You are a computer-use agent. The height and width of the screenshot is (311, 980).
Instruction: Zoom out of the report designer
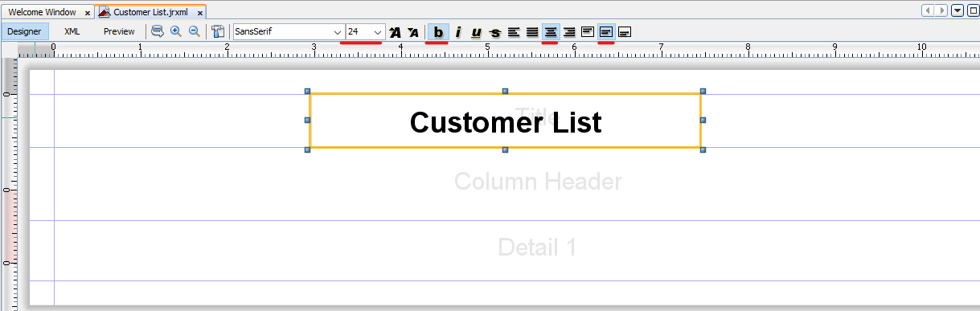[195, 31]
